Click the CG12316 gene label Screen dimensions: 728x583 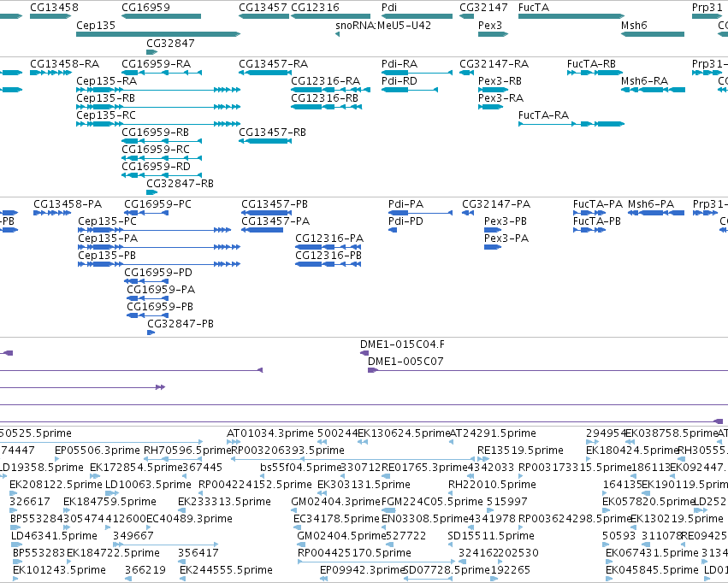(316, 8)
